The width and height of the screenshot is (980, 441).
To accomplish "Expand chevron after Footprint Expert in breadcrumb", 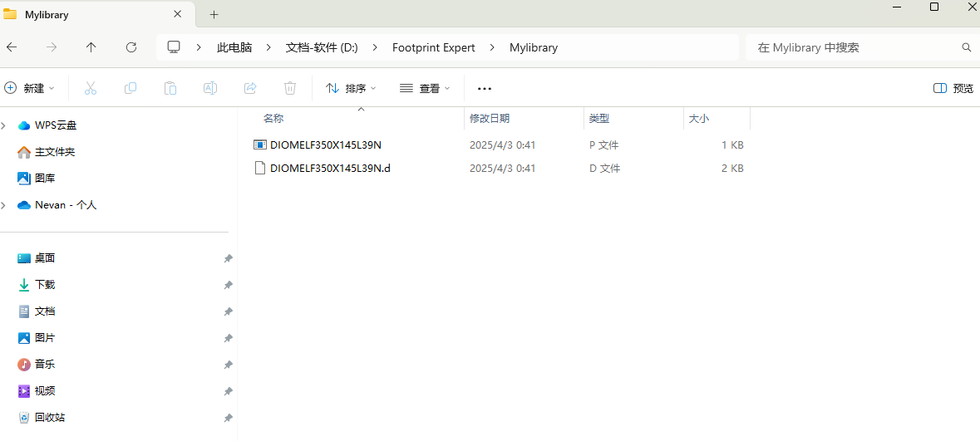I will (493, 47).
